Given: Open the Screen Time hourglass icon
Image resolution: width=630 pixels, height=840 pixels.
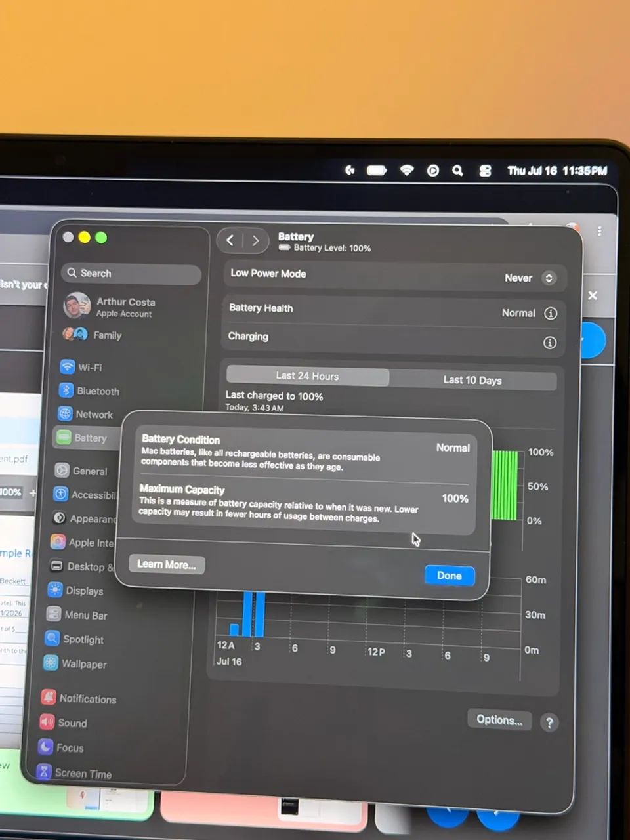Looking at the screenshot, I should (44, 772).
